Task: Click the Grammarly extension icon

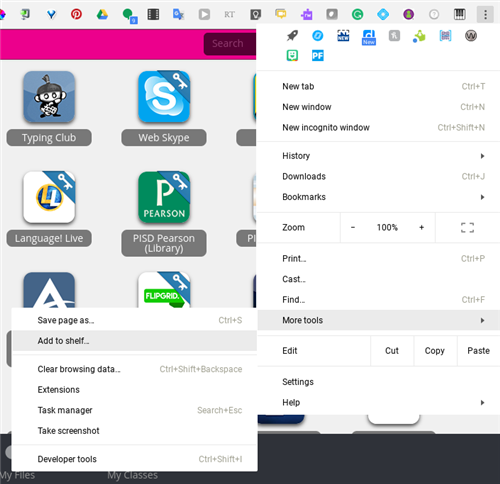Action: (357, 14)
